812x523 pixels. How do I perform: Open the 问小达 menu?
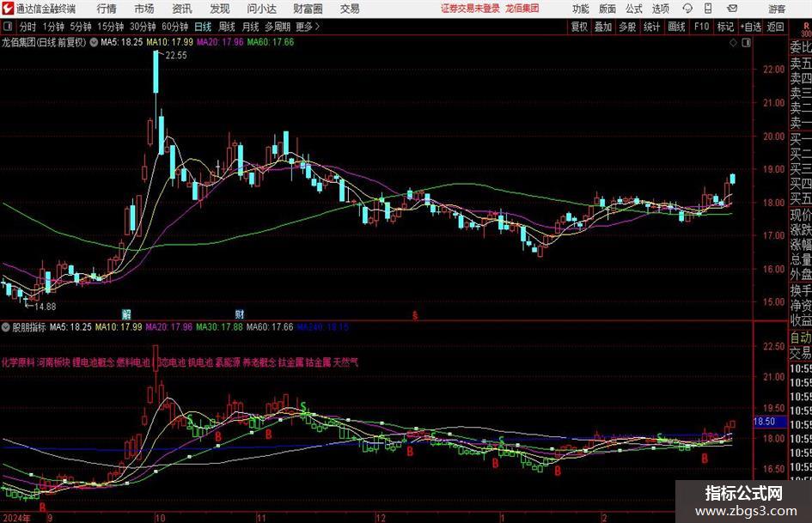pos(261,9)
